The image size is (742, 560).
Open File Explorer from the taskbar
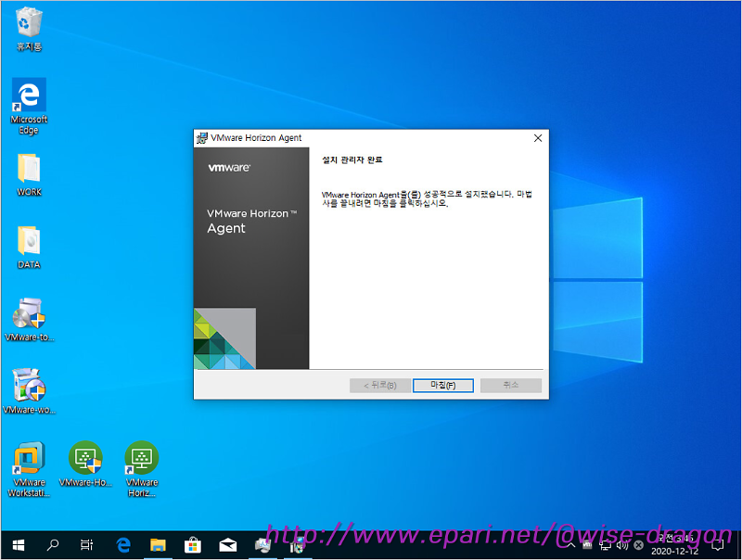point(158,545)
